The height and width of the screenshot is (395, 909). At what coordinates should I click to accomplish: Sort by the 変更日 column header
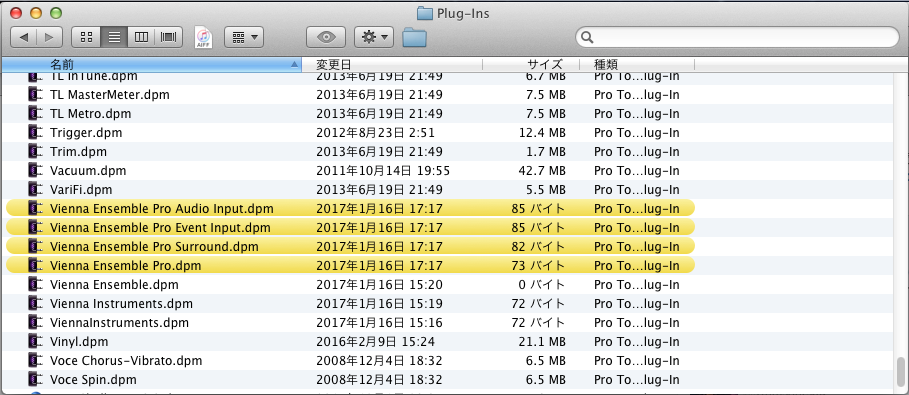click(392, 64)
